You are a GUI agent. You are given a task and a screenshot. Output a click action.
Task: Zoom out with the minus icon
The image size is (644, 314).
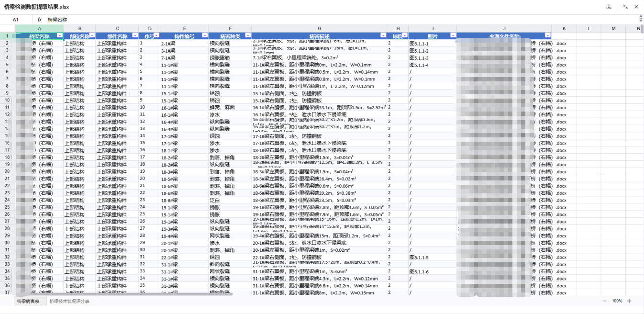click(605, 301)
